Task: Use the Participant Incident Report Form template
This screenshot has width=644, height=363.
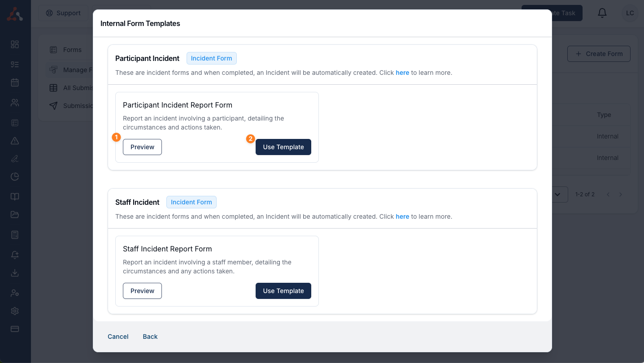Action: (x=283, y=147)
